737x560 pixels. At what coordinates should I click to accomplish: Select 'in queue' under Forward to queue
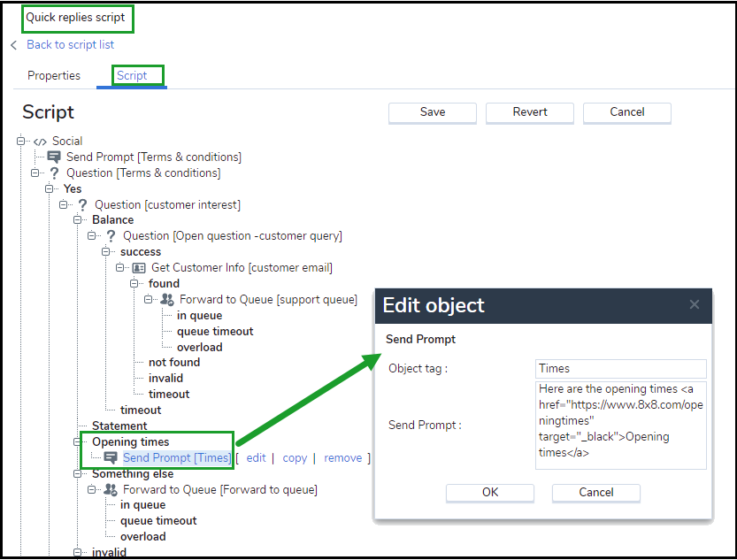(x=143, y=505)
